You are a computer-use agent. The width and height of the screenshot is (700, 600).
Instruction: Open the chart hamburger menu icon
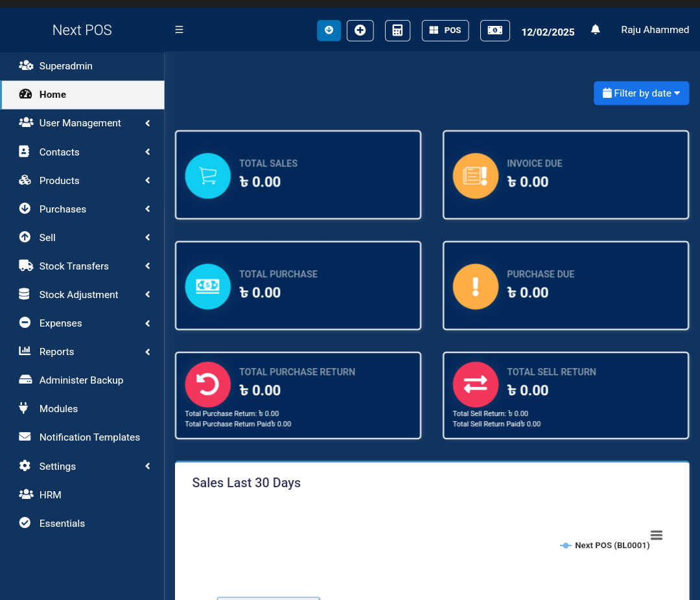click(656, 535)
